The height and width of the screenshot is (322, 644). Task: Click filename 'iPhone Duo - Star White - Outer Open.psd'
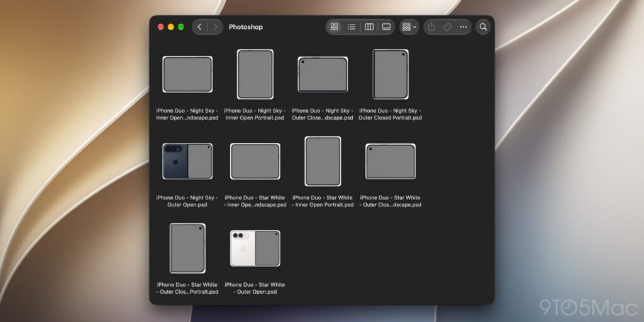tap(255, 288)
